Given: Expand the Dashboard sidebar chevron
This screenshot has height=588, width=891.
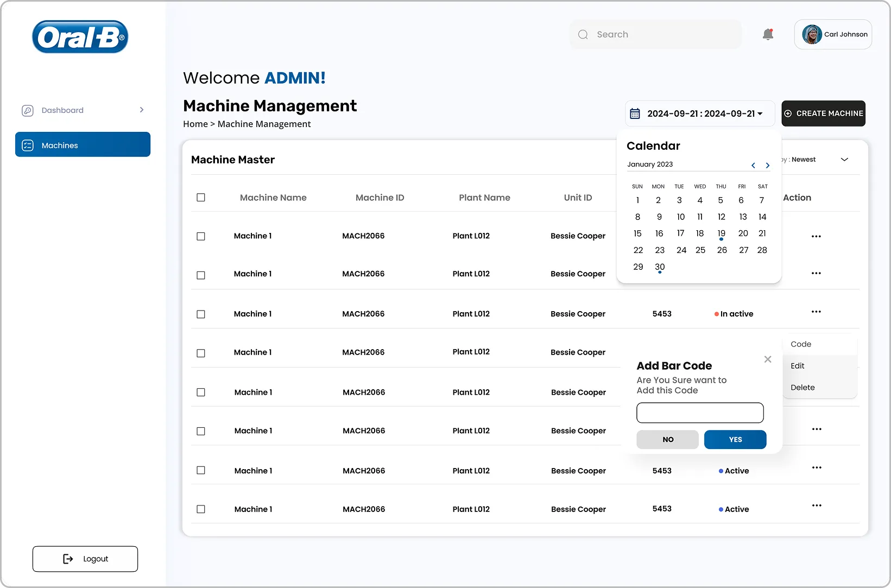Looking at the screenshot, I should (142, 110).
